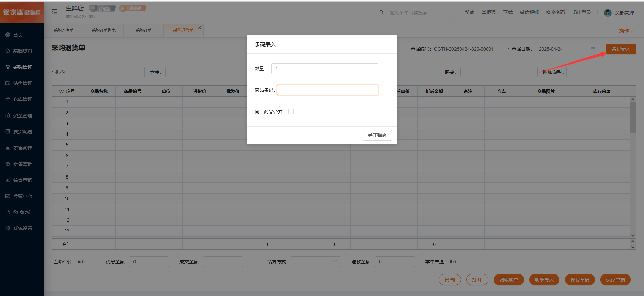Viewport: 644px width, 296px height.
Task: Click the 商品名称 column header
Action: click(x=99, y=91)
